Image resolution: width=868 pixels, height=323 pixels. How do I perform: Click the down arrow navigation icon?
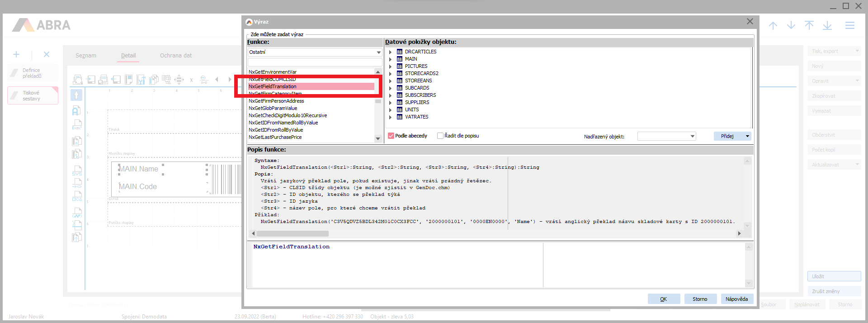click(x=791, y=26)
